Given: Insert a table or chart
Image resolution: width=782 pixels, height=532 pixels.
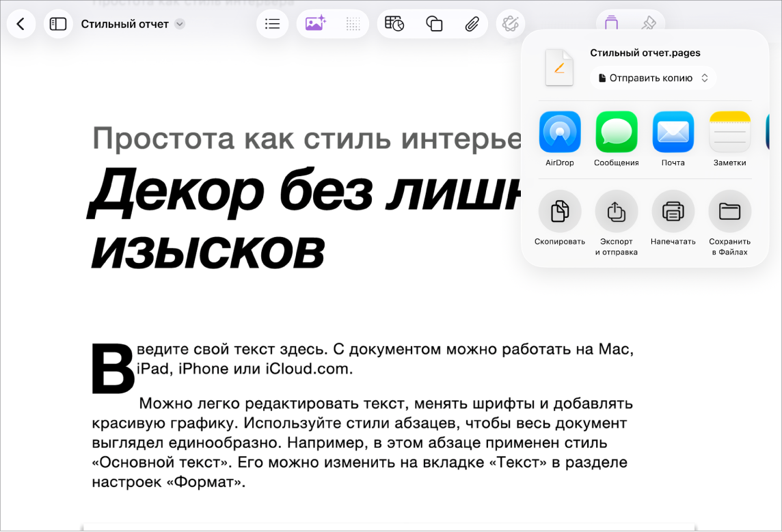Looking at the screenshot, I should click(394, 24).
